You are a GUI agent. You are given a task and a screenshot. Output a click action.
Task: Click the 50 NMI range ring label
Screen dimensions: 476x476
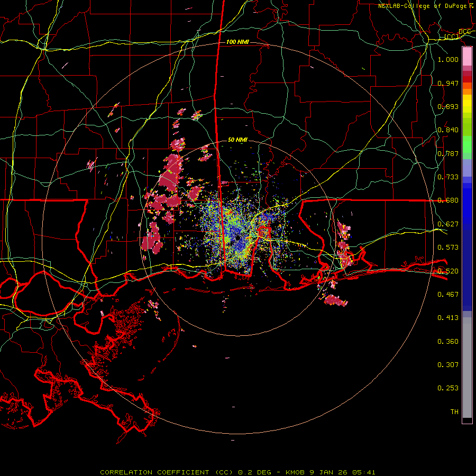click(x=237, y=140)
